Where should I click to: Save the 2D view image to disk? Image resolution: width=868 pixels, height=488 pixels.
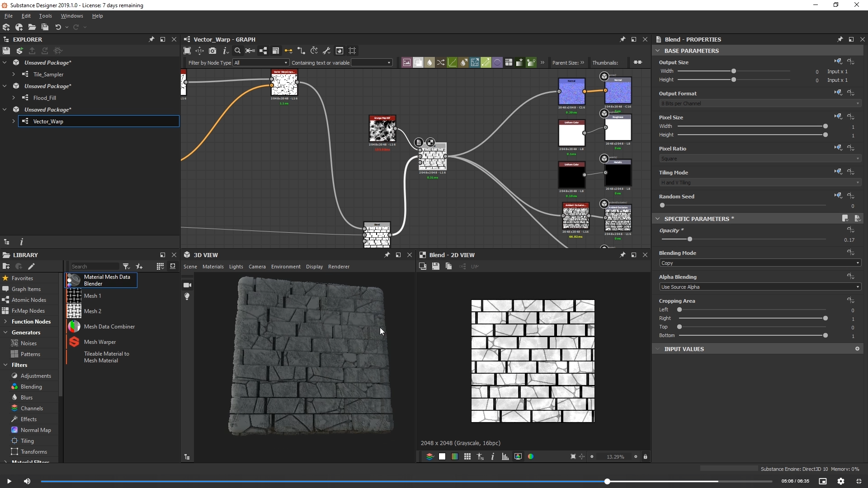[435, 267]
